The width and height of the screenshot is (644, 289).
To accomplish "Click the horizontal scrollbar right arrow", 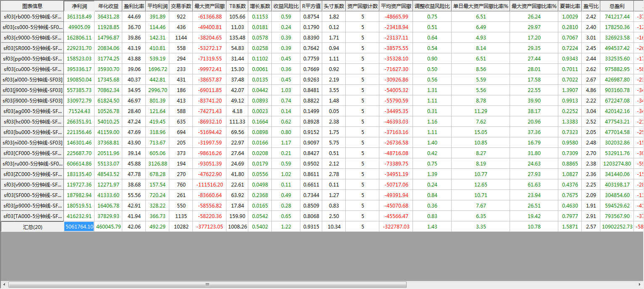I will pos(640,284).
